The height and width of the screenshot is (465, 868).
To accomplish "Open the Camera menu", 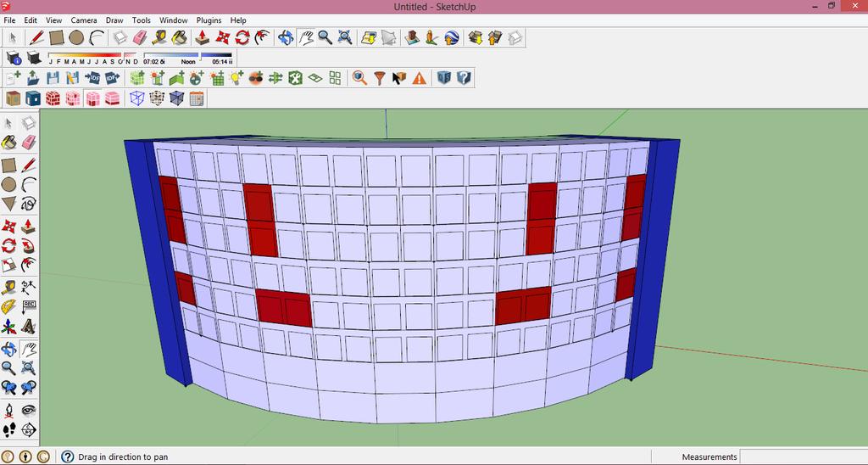I will pyautogui.click(x=84, y=20).
